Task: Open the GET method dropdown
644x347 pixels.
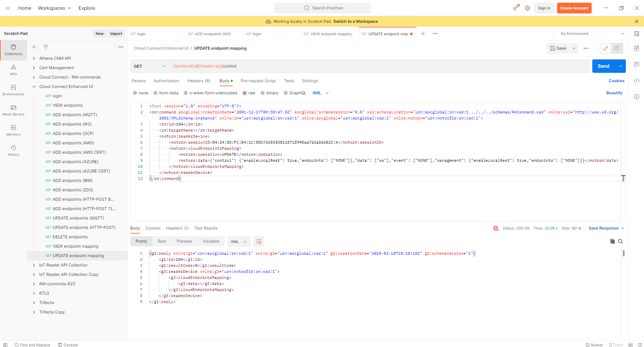Action: (150, 66)
